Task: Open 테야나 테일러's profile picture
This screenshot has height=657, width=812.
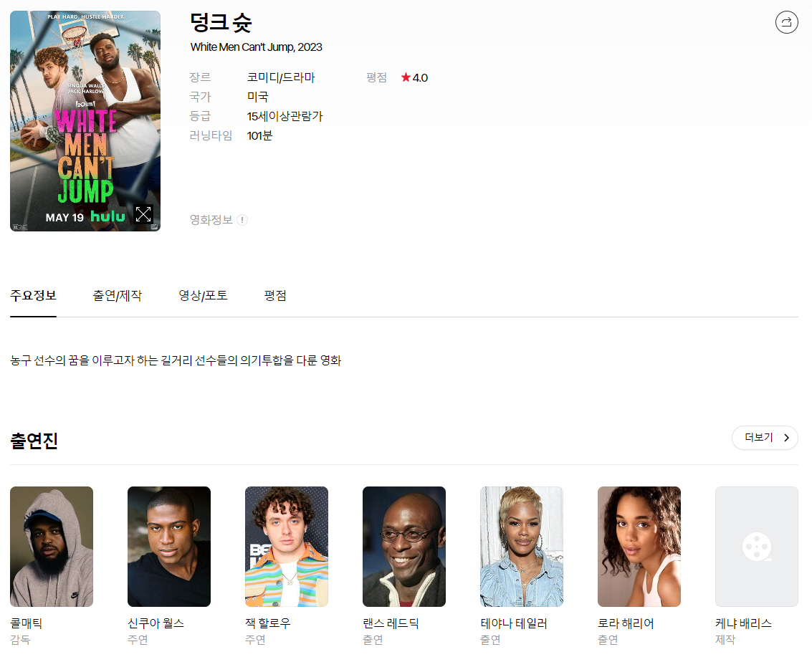Action: pos(522,547)
